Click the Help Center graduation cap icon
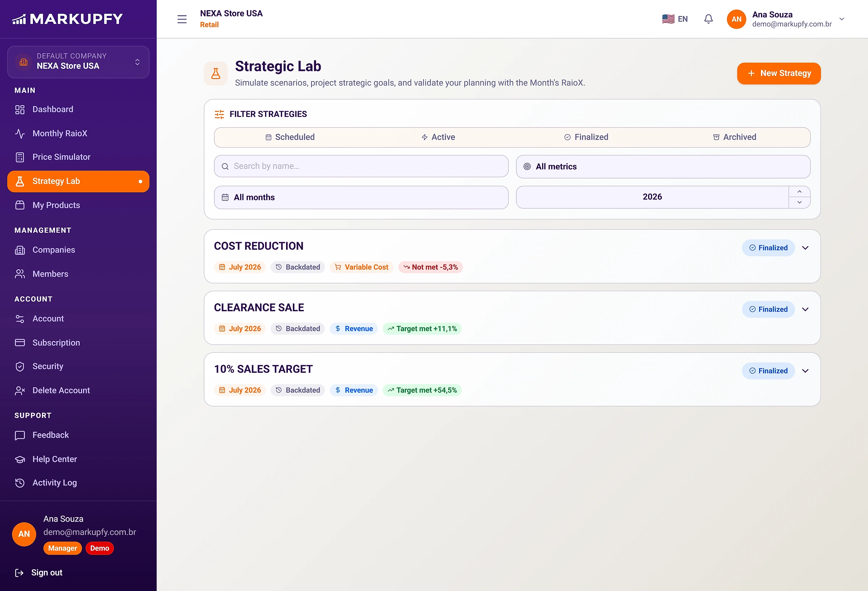The image size is (868, 591). click(x=20, y=459)
